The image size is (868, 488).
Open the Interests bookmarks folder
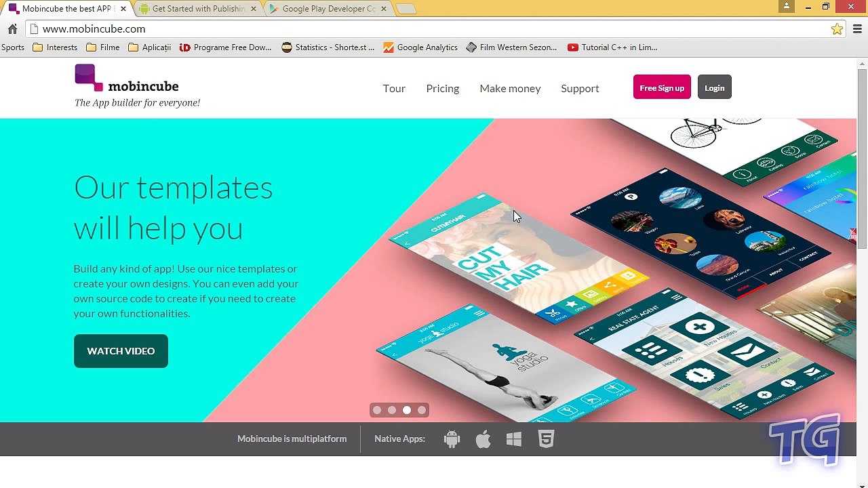coord(55,47)
